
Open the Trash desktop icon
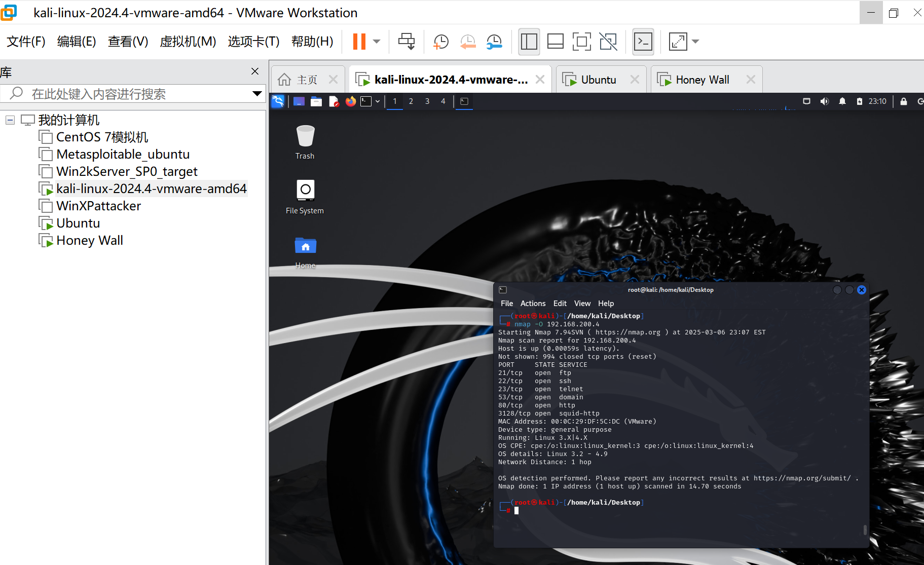click(x=305, y=142)
